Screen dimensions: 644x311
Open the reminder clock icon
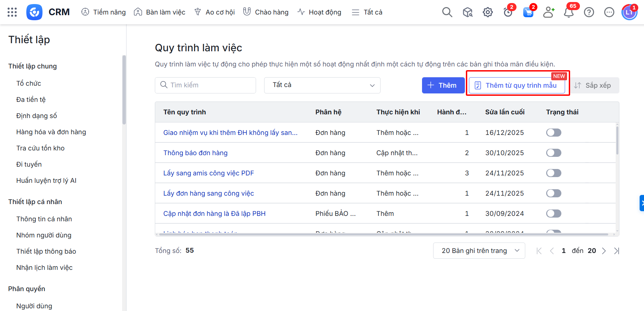508,13
